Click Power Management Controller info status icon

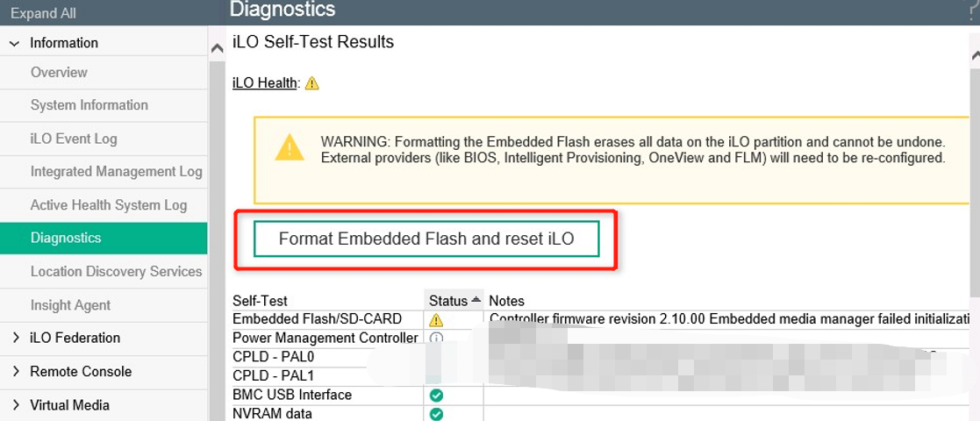pyautogui.click(x=436, y=339)
